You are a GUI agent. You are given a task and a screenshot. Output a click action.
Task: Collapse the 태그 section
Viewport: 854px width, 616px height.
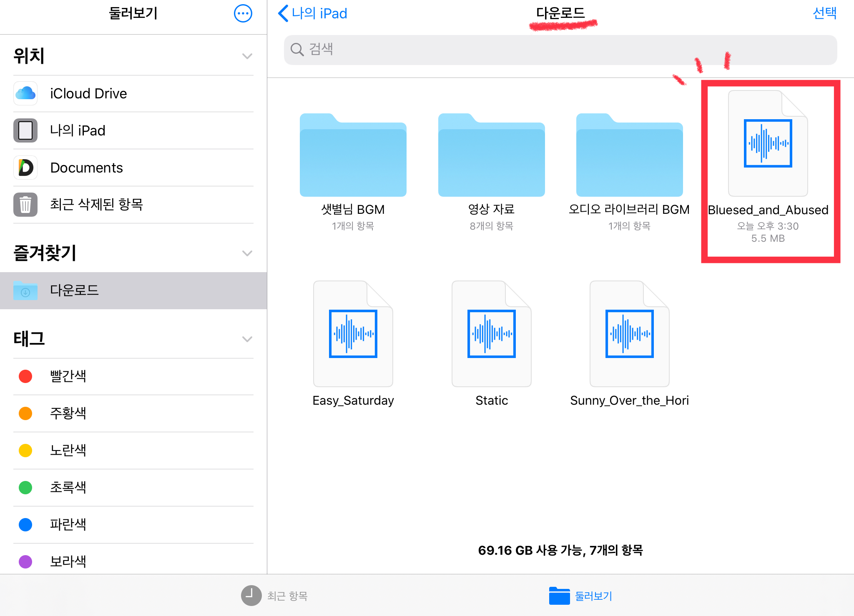[247, 339]
